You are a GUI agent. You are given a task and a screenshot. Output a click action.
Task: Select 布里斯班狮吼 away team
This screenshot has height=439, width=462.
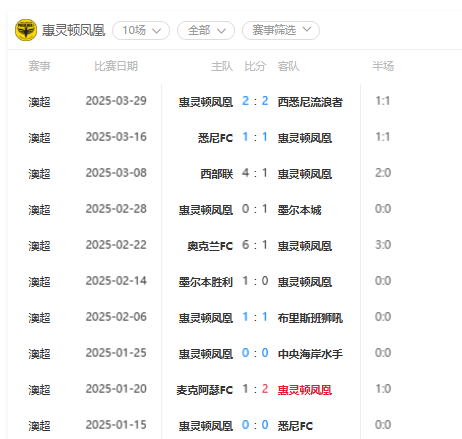coord(310,318)
